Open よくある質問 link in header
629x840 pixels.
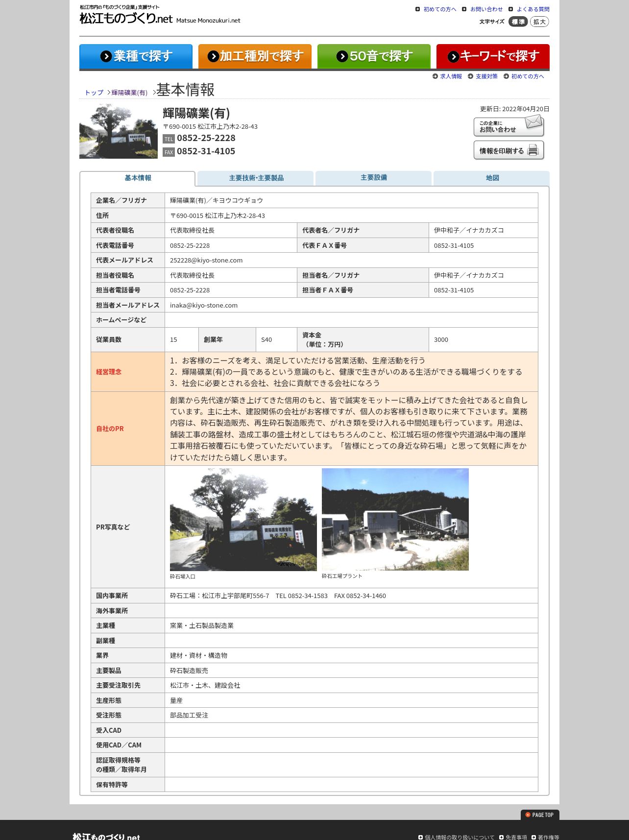click(533, 9)
